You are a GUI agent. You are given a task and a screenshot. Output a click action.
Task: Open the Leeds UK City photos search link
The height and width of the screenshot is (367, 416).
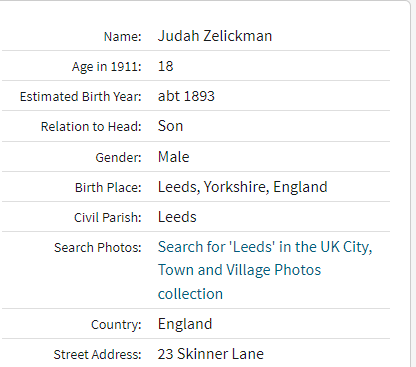[265, 270]
